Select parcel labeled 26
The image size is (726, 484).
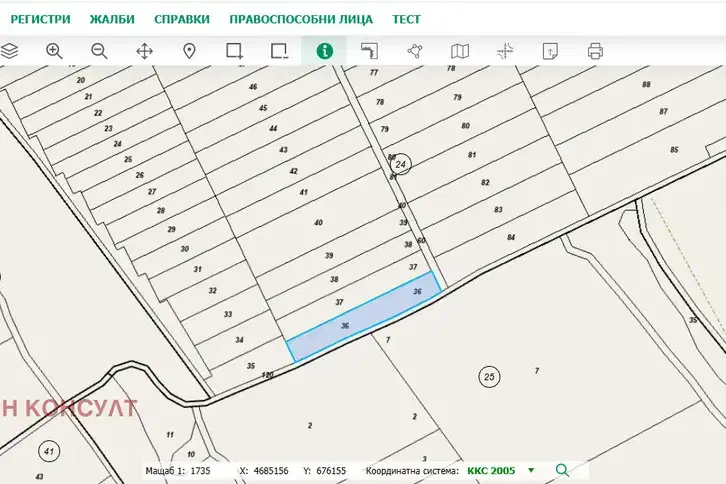click(140, 175)
